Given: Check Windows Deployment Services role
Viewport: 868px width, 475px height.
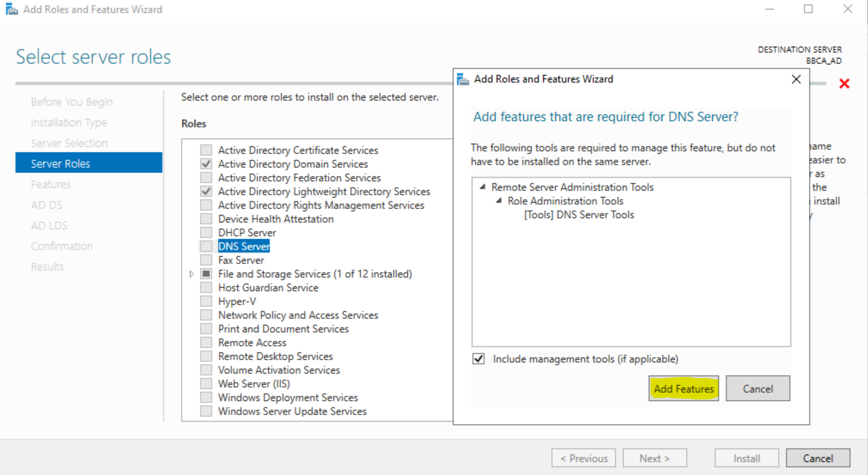Looking at the screenshot, I should tap(206, 397).
